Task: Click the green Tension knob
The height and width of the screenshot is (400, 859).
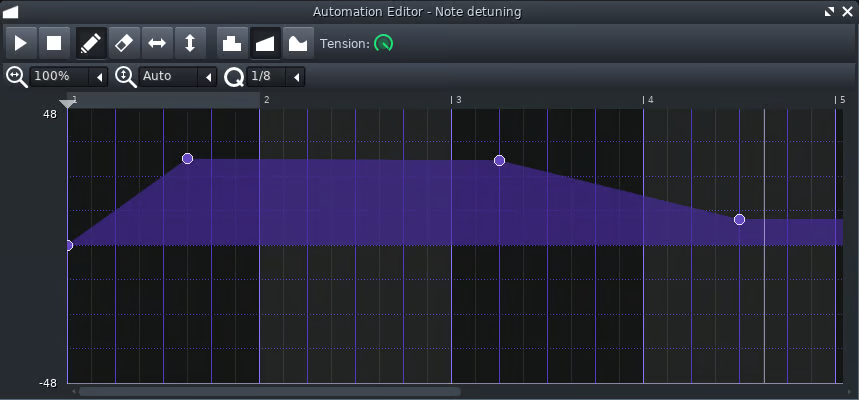Action: point(384,44)
